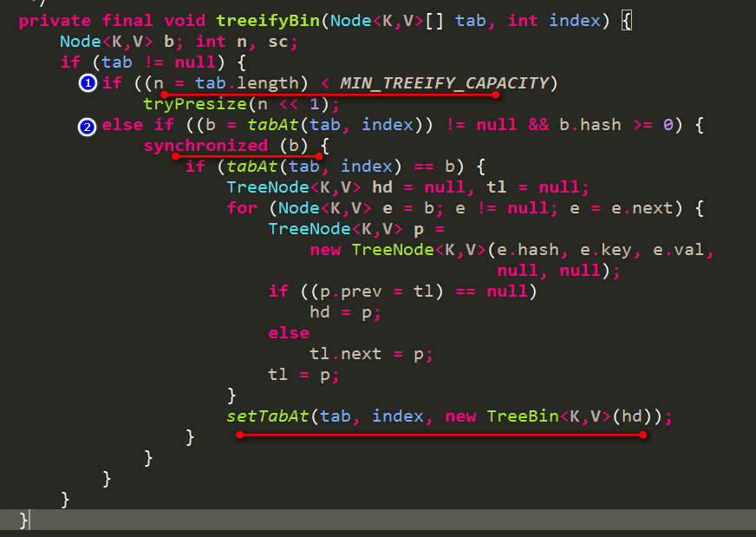756x537 pixels.
Task: Select the MIN_TREEIFY_CAPACITY constant
Action: 445,83
